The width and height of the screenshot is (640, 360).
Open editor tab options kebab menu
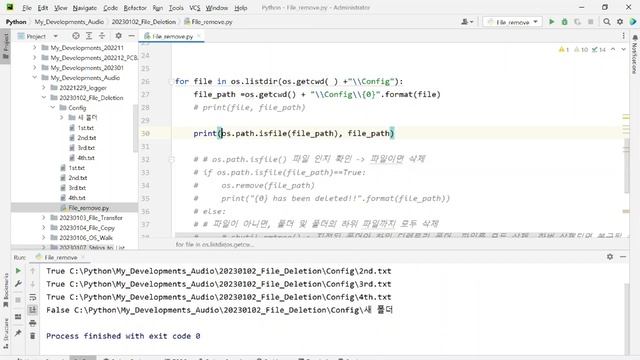pyautogui.click(x=624, y=36)
